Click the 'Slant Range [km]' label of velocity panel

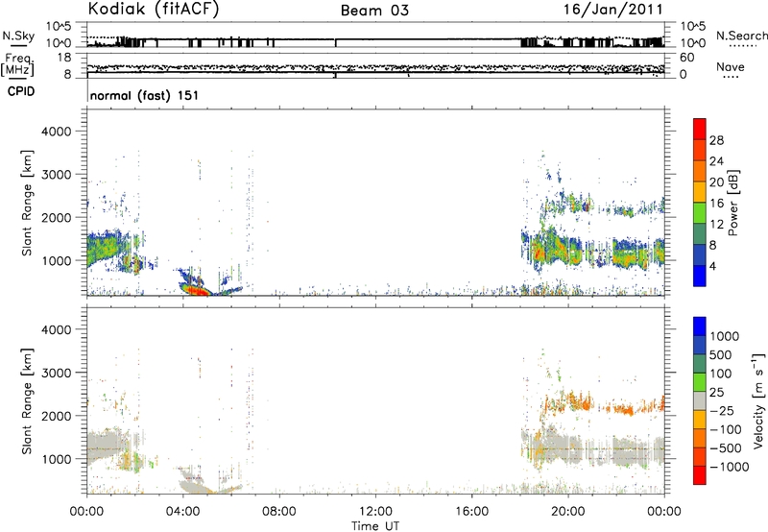click(27, 401)
